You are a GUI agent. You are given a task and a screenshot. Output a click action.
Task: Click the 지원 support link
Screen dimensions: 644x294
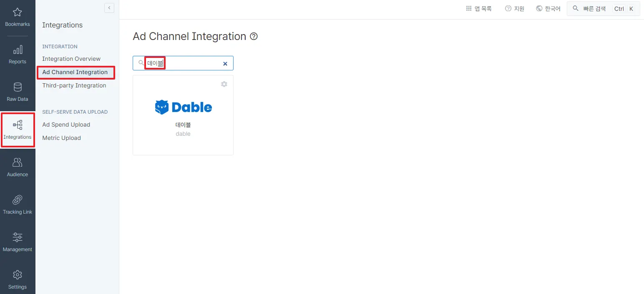pyautogui.click(x=515, y=8)
